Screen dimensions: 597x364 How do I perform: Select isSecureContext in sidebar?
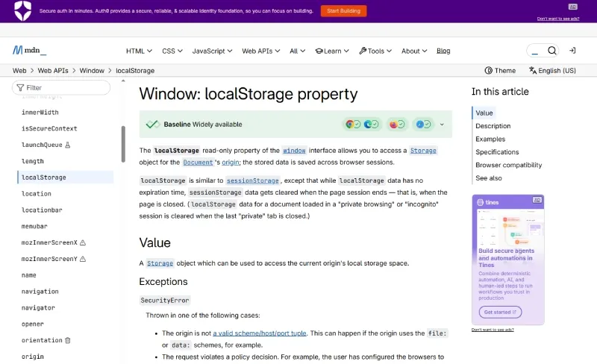tap(49, 129)
